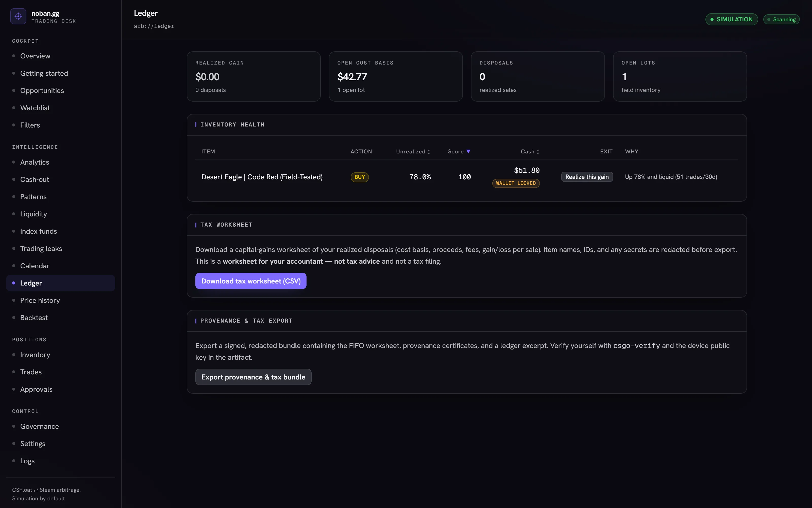
Task: Go to Liquidity page
Action: (x=61, y=214)
